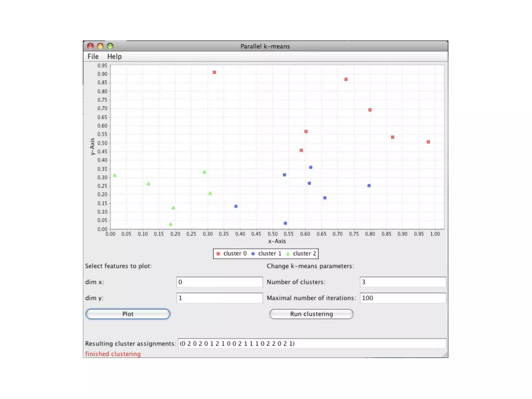
Task: Click the blue cluster 1 legend circle
Action: pyautogui.click(x=253, y=254)
